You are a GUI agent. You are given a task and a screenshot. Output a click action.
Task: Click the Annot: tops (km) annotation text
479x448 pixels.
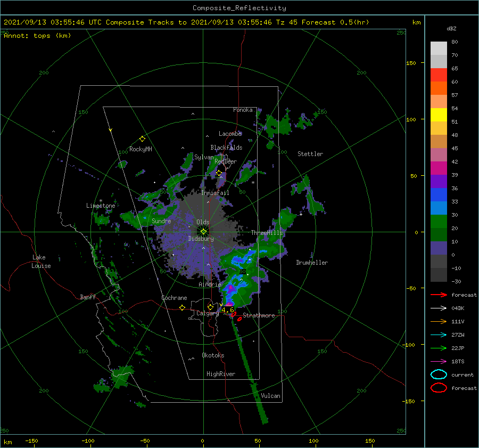tap(37, 36)
